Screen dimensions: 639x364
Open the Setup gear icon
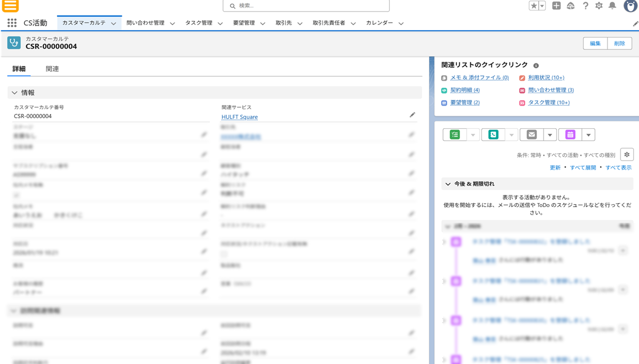tap(599, 6)
